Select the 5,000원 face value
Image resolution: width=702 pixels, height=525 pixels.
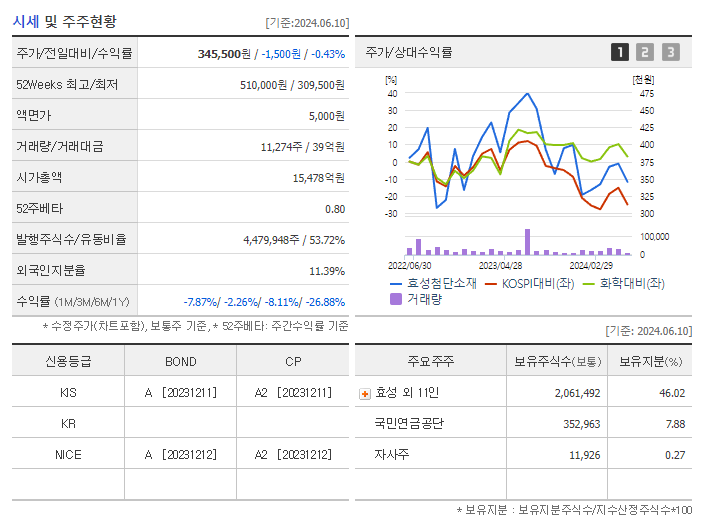[x=327, y=116]
